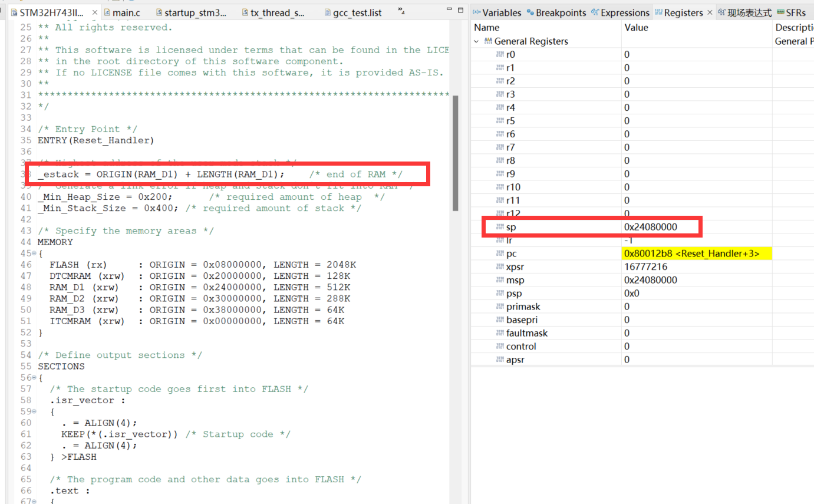
Task: Click the psp value 0x0
Action: point(632,294)
